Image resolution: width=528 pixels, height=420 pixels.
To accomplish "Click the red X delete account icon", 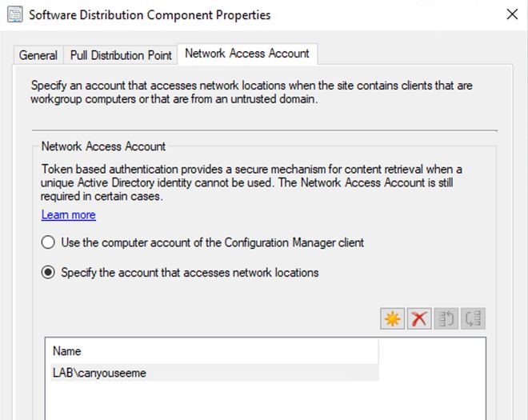I will 418,319.
